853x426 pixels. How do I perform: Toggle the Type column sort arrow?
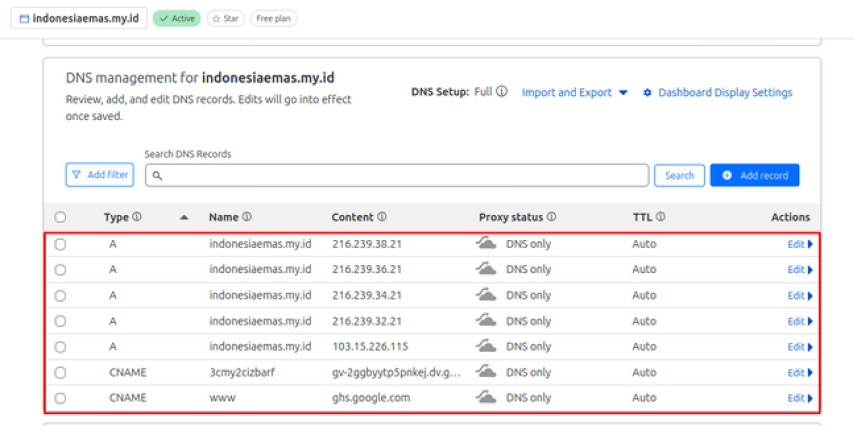click(x=184, y=217)
